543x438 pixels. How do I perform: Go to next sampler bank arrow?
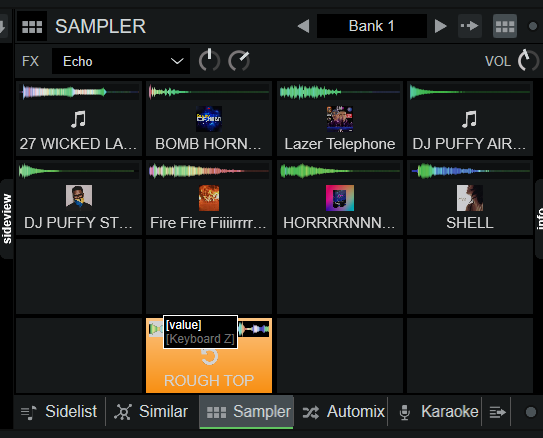[440, 26]
